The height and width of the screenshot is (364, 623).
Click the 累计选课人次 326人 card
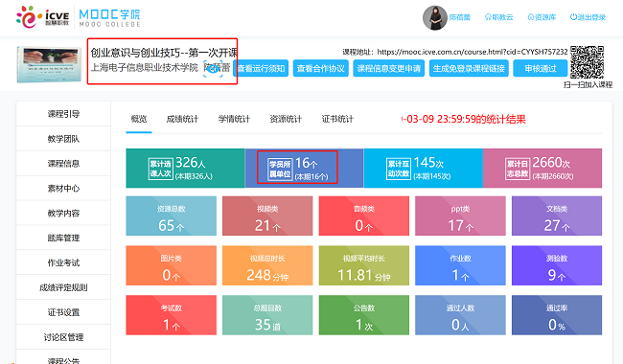coord(186,169)
